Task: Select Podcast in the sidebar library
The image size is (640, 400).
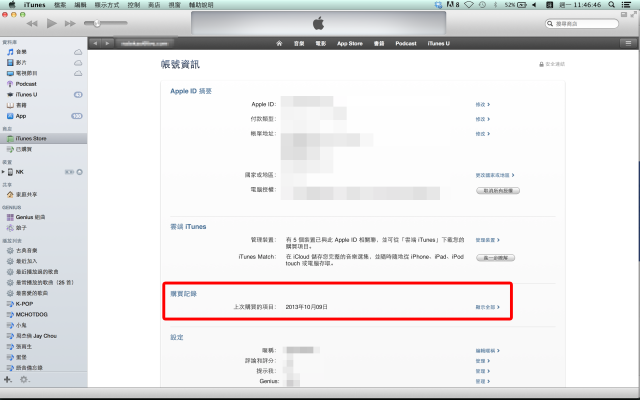Action: point(26,84)
